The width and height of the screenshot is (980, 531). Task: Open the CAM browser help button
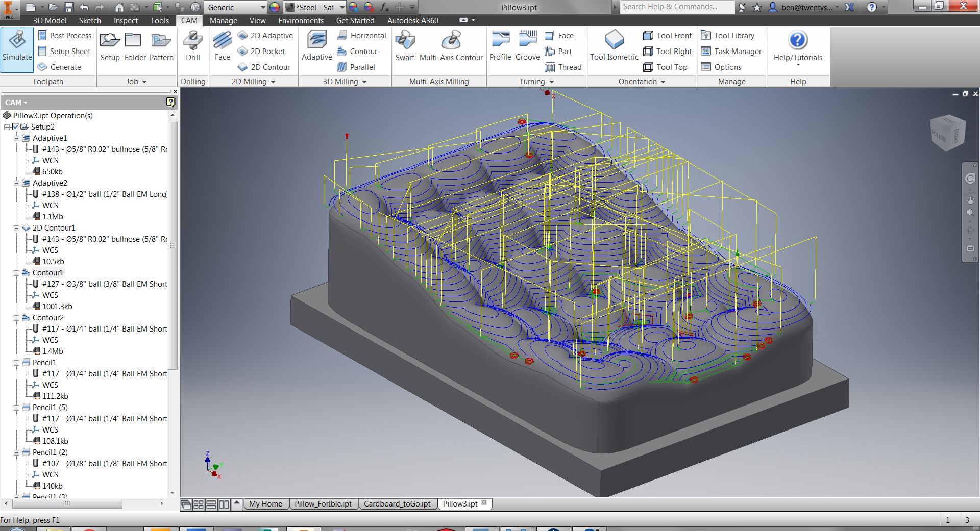point(171,102)
